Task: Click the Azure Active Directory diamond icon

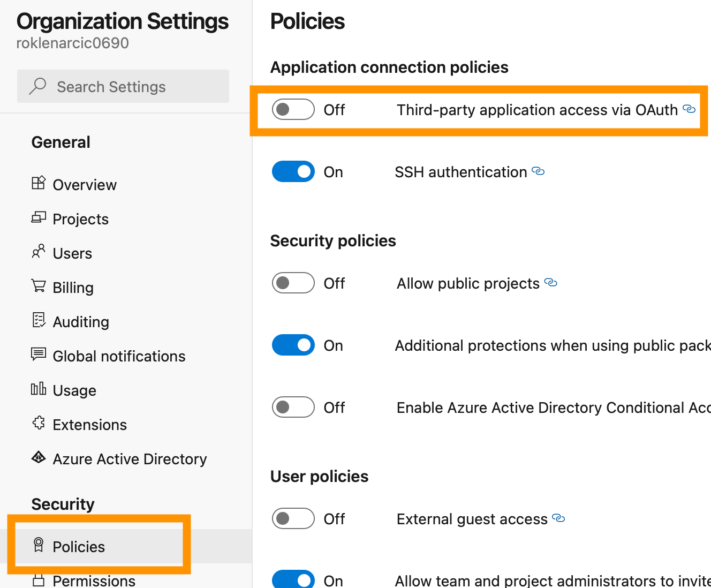Action: click(x=39, y=457)
